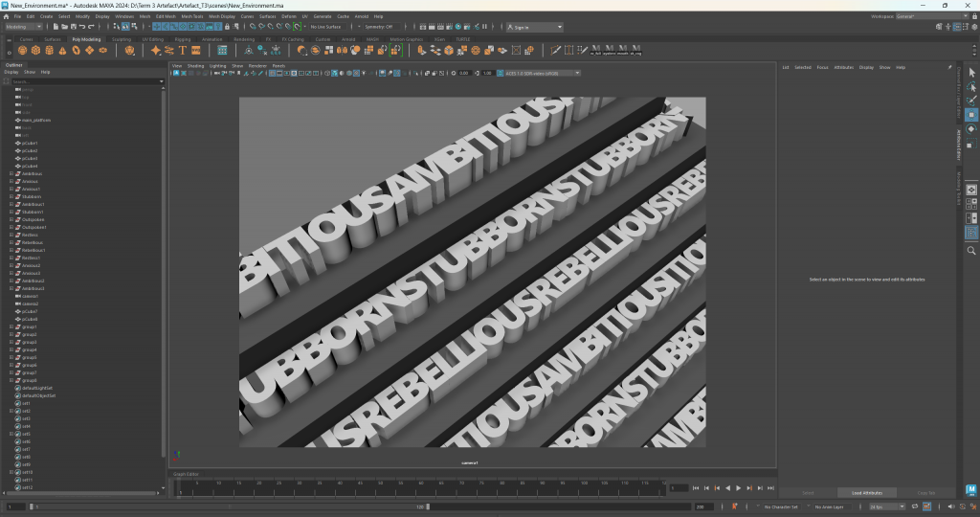
Task: Create a polygon cylinder from the shelf
Action: point(50,50)
